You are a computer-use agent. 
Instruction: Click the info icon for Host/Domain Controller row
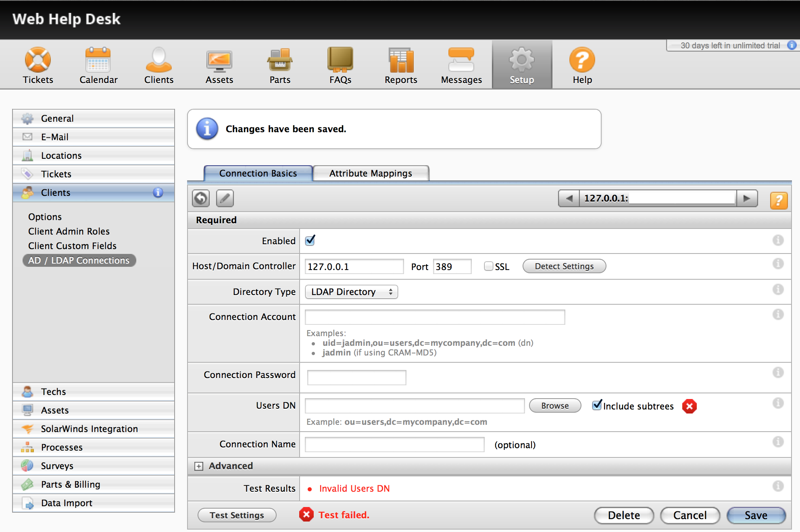click(778, 264)
